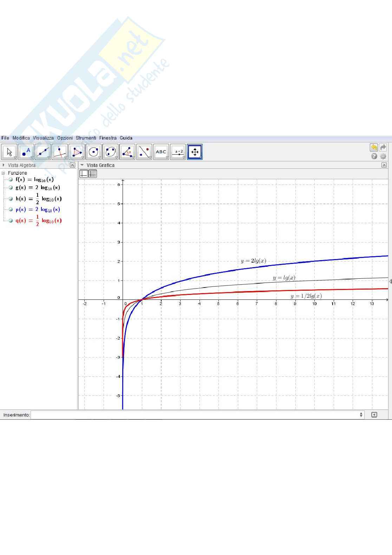This screenshot has width=392, height=555.
Task: Choose the Circle with center tool
Action: pyautogui.click(x=93, y=152)
